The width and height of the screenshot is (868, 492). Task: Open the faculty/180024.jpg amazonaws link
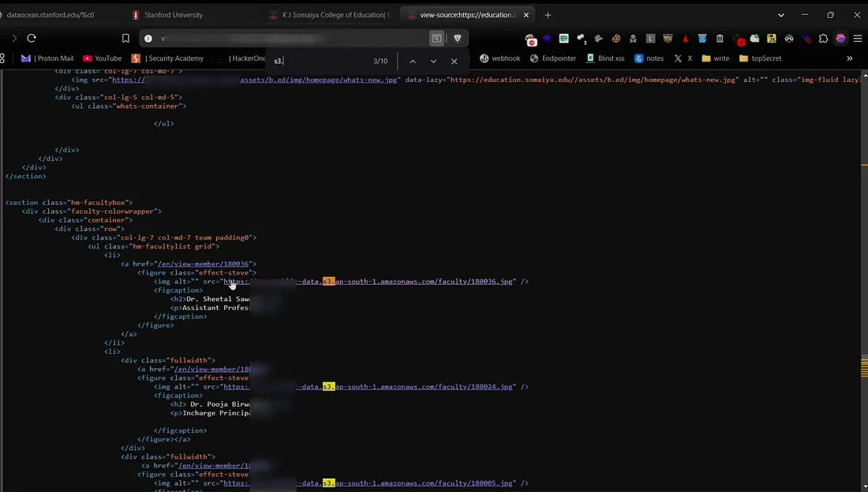click(x=369, y=387)
